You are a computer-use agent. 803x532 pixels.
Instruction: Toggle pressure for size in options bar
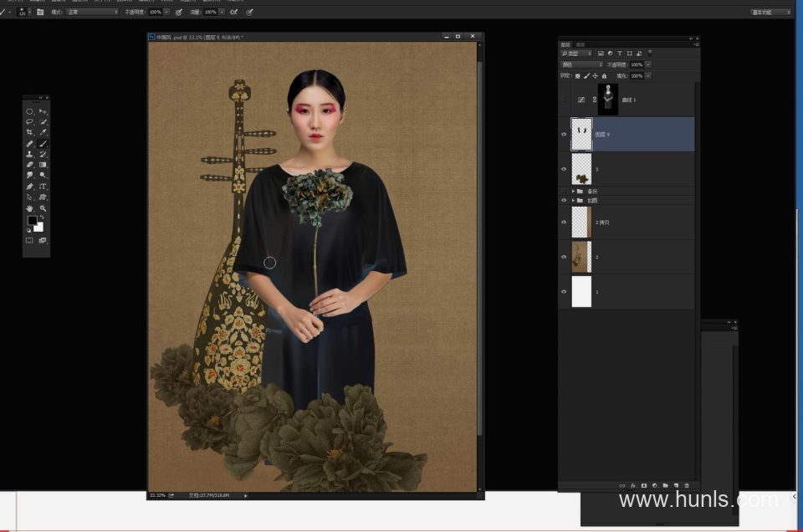pos(249,12)
